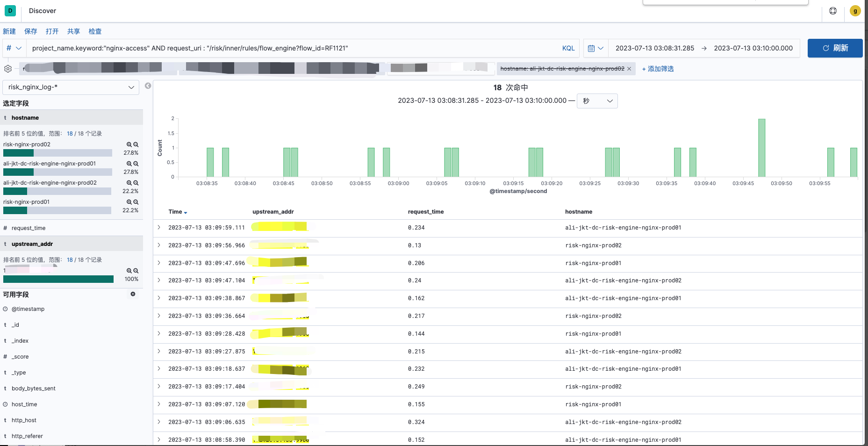The width and height of the screenshot is (868, 446).
Task: Click start time 2023-07-13 03:08:31.285
Action: [x=654, y=48]
